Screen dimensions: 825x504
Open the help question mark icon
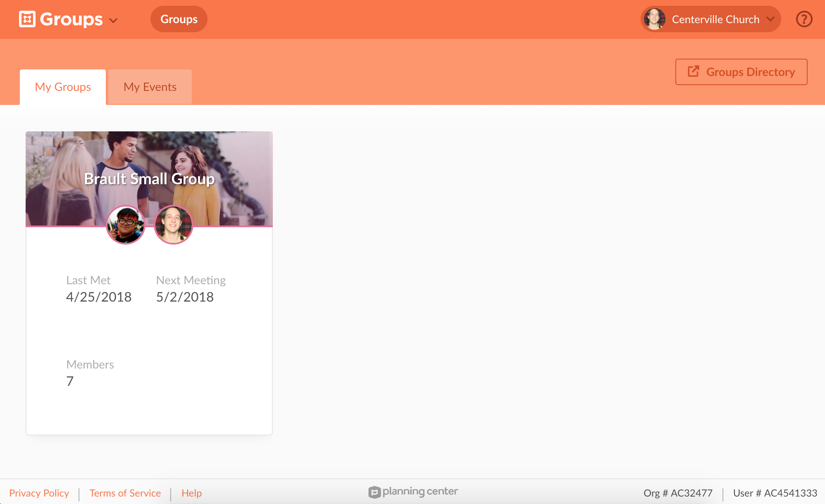pos(803,19)
